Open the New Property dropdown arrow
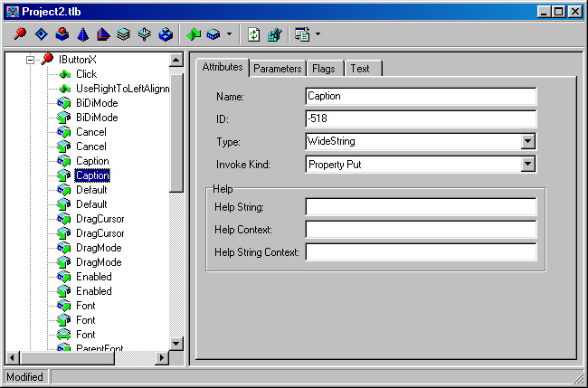This screenshot has width=588, height=388. point(229,35)
